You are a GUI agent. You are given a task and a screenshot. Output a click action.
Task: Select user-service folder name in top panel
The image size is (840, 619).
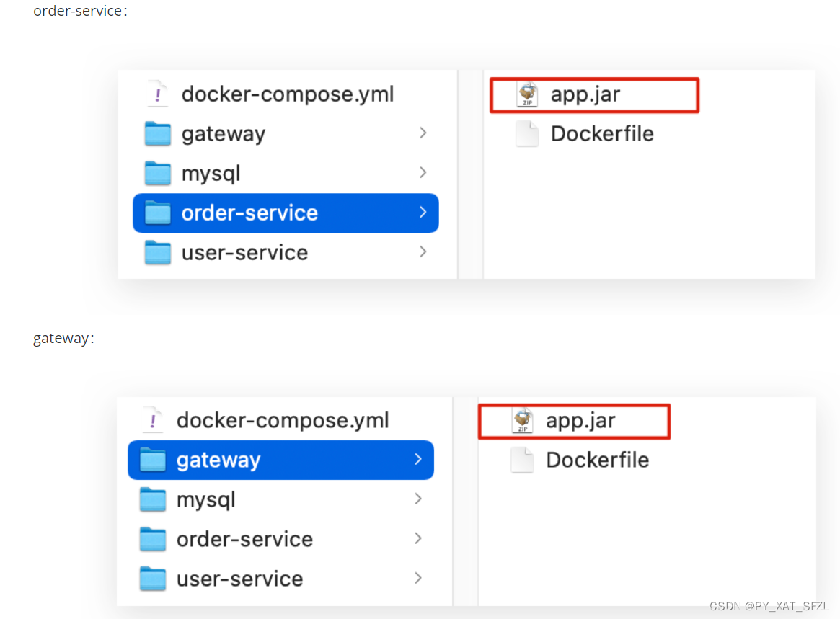point(245,253)
